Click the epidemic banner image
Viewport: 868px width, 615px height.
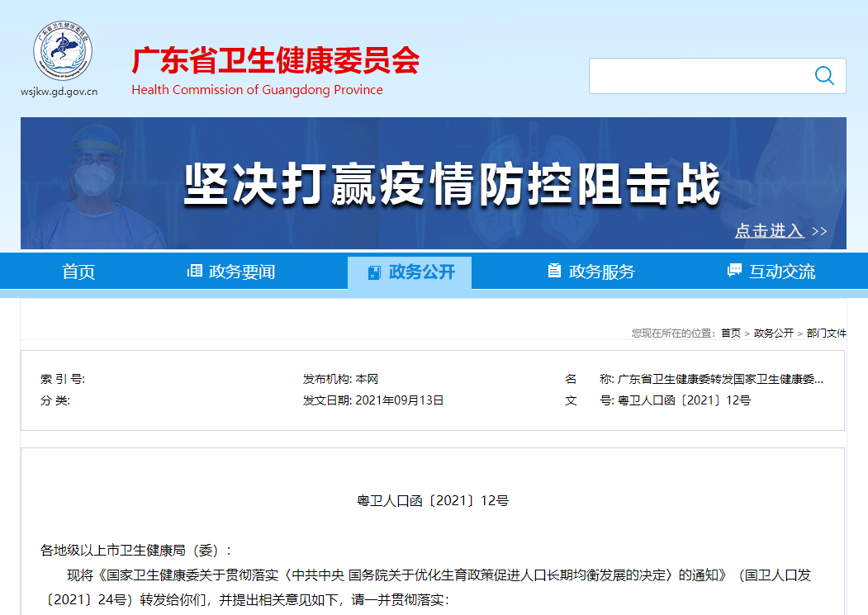click(x=434, y=182)
